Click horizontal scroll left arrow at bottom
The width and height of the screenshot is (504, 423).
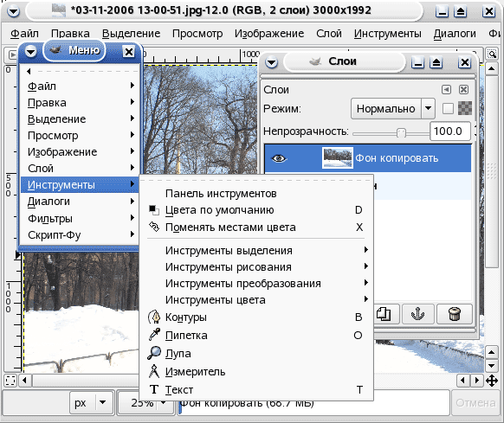(x=25, y=381)
